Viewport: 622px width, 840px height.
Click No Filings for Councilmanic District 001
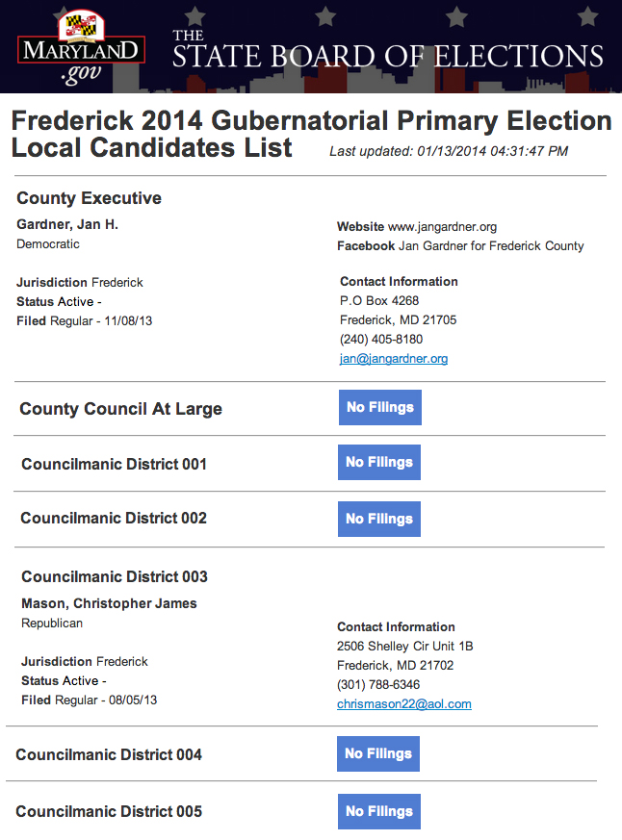pos(379,462)
